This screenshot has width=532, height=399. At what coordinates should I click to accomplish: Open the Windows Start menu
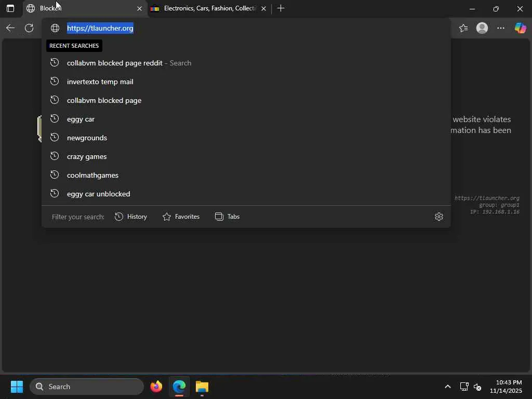coord(17,387)
